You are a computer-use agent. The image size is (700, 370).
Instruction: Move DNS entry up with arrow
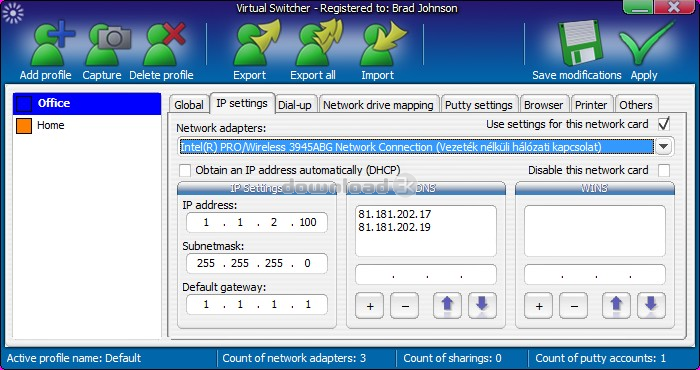447,306
